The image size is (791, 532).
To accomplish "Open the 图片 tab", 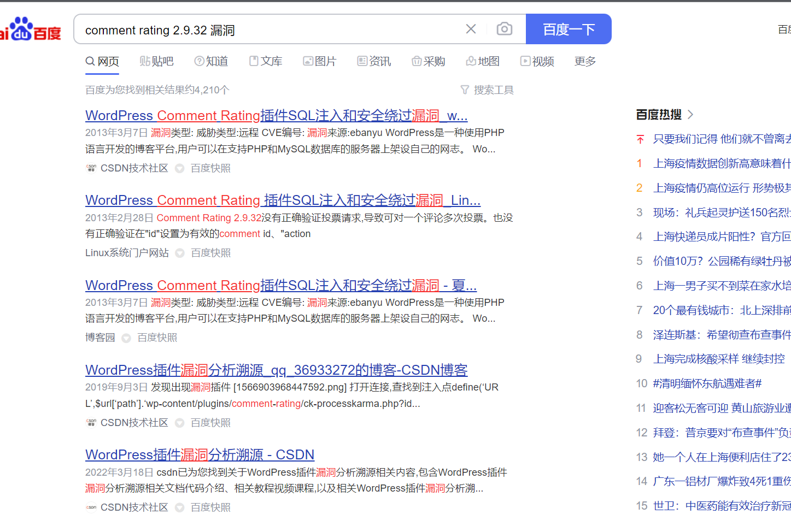I will tap(320, 61).
